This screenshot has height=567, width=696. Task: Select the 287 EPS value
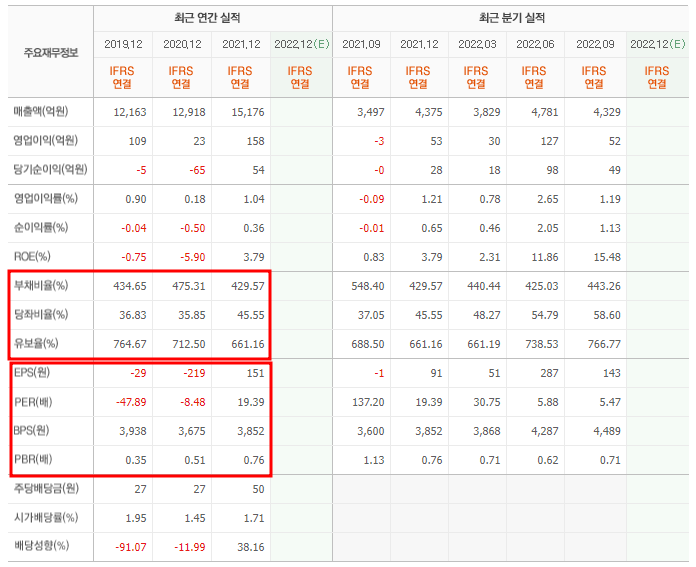[550, 373]
